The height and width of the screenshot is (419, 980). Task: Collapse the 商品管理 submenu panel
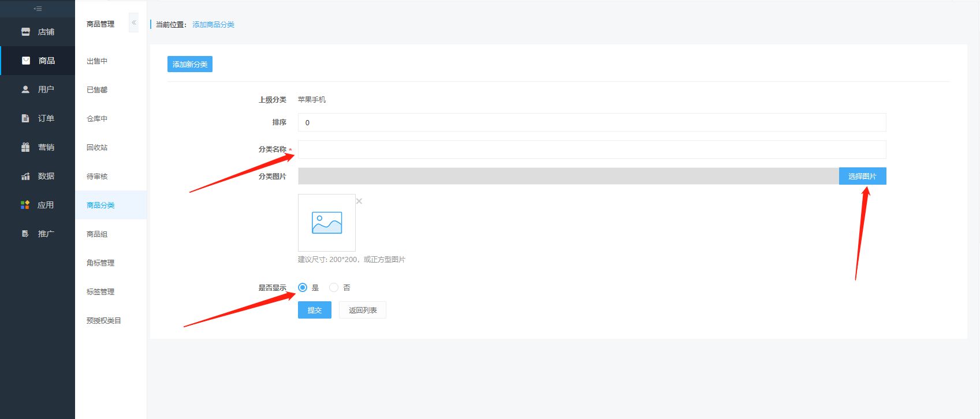(133, 23)
